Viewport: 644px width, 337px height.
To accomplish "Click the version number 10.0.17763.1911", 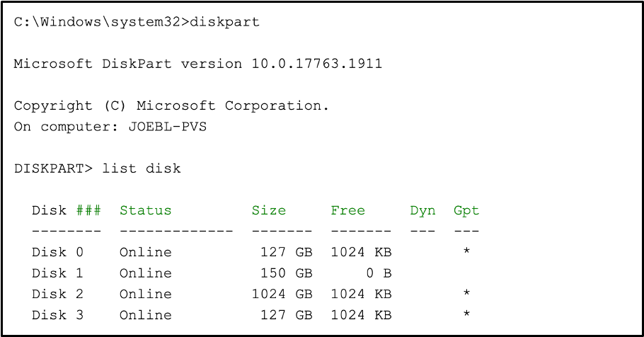I will 317,64.
